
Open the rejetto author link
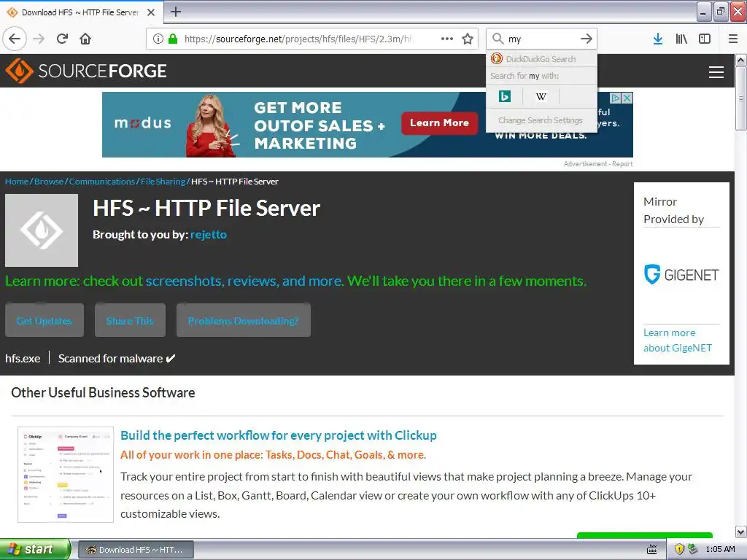tap(208, 234)
